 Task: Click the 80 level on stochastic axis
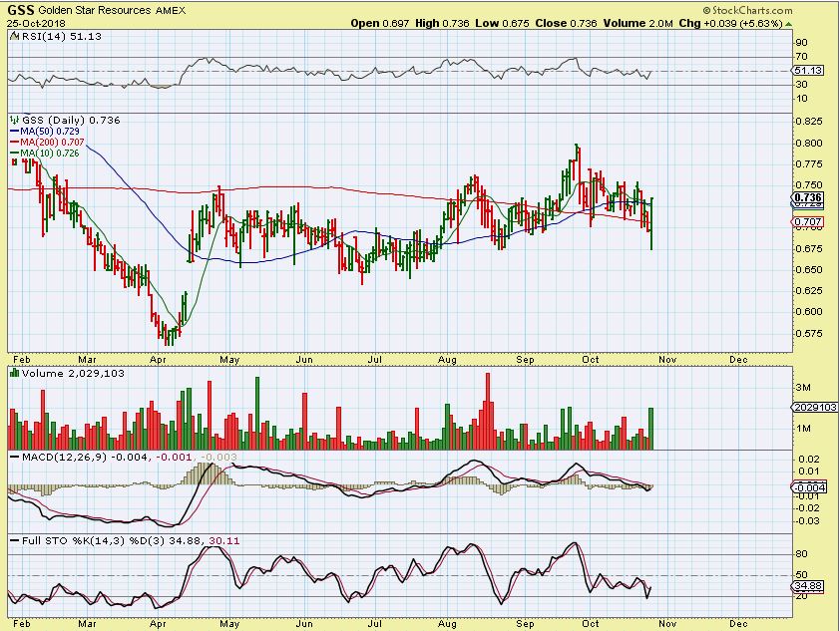pyautogui.click(x=802, y=554)
